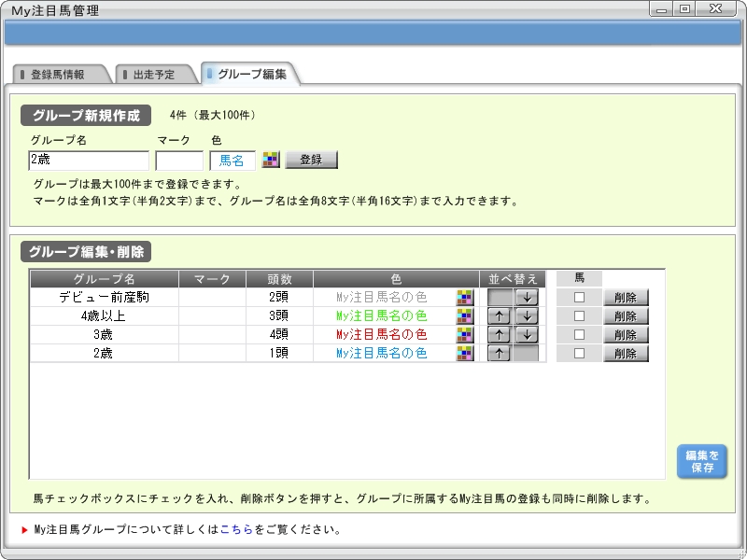Click 色 column header in table
The width and height of the screenshot is (747, 560).
396,278
